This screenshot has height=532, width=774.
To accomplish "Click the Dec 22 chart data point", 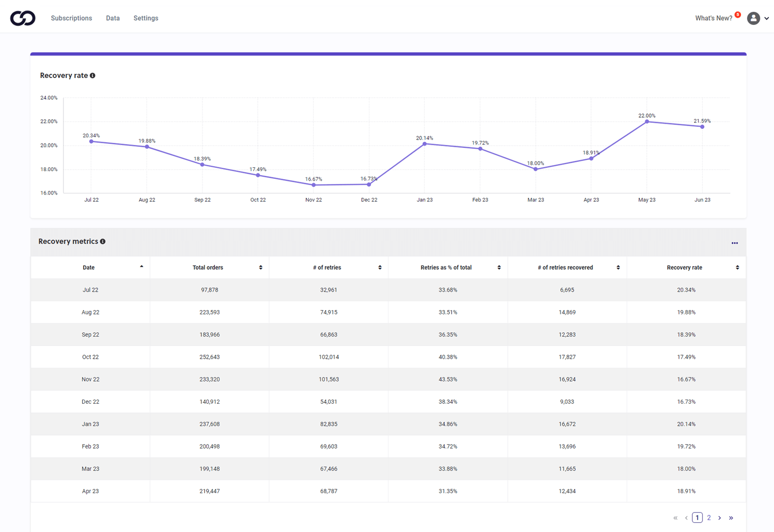I will pos(369,185).
